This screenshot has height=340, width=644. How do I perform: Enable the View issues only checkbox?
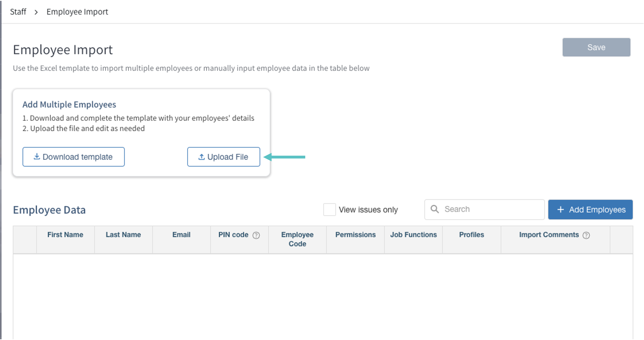coord(329,210)
